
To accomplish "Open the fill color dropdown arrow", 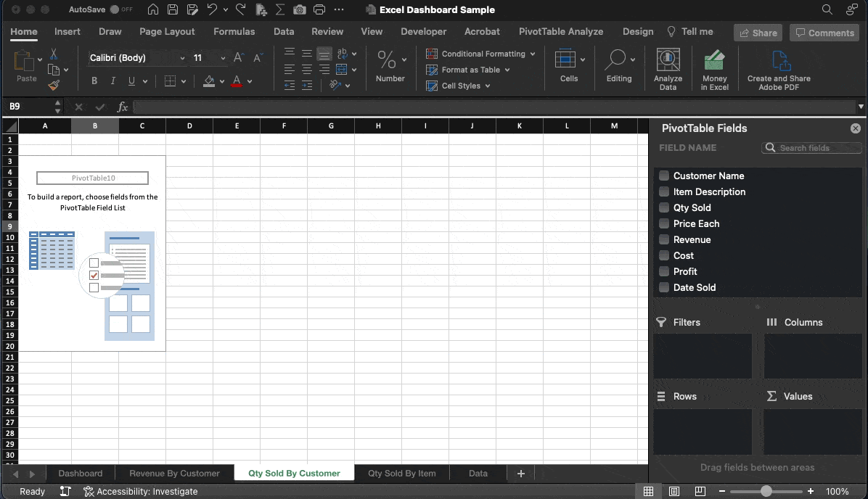I will point(221,81).
